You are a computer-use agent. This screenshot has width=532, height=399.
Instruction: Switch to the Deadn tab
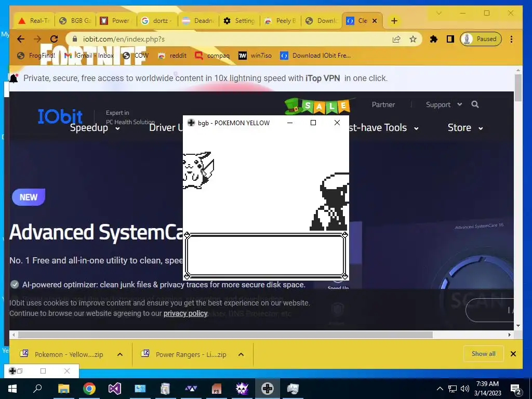pyautogui.click(x=198, y=21)
